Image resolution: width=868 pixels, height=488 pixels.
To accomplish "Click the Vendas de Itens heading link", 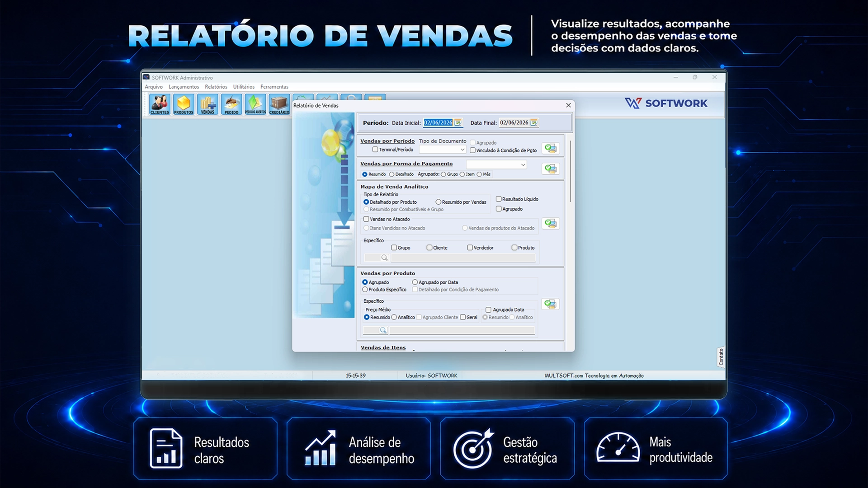I will click(x=383, y=347).
